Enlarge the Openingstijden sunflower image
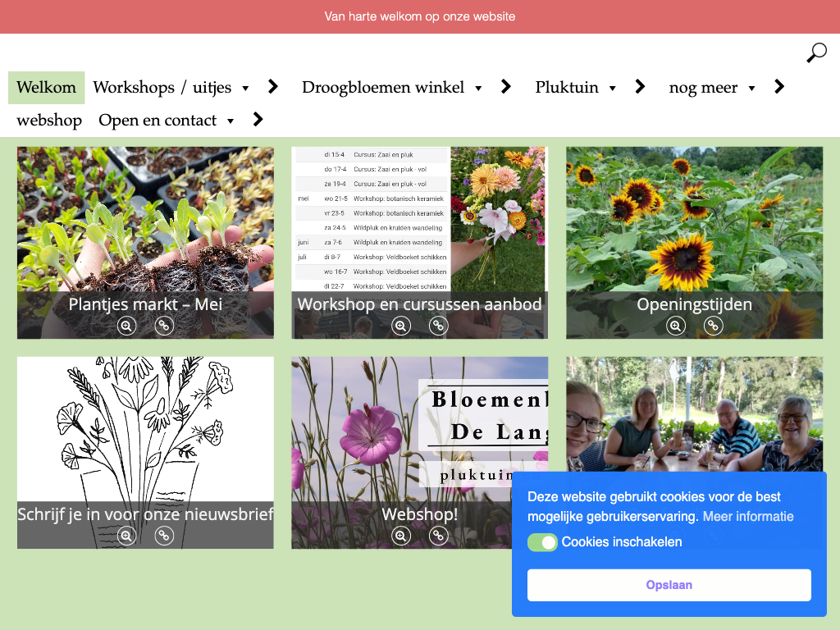840x630 pixels. pos(675,326)
